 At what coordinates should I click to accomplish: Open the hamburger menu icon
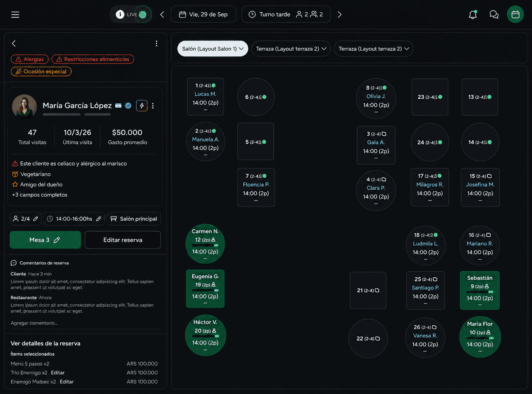pos(15,15)
